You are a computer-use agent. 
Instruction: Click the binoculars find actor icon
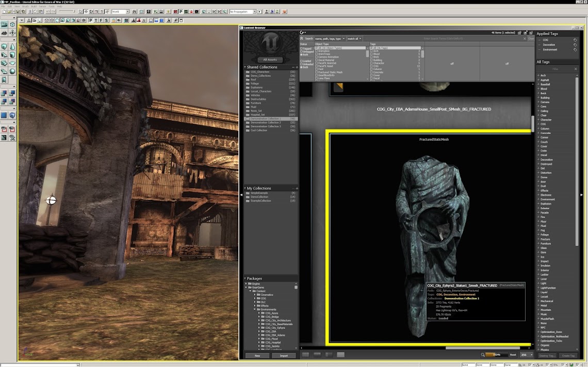tap(134, 12)
